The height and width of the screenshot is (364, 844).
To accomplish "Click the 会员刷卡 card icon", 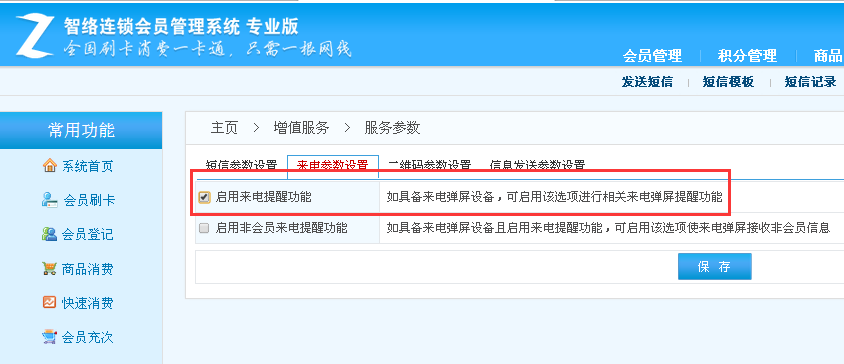I will (x=50, y=200).
